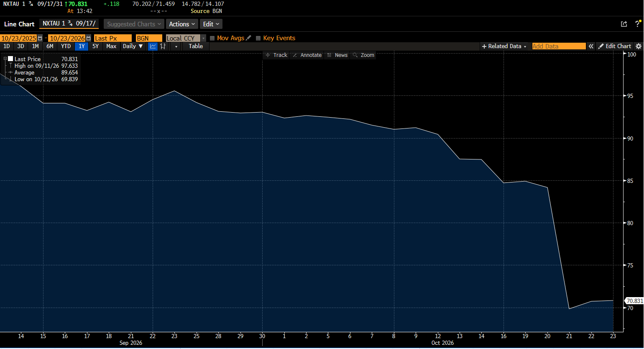
Task: Select the 6M time range
Action: tap(50, 46)
